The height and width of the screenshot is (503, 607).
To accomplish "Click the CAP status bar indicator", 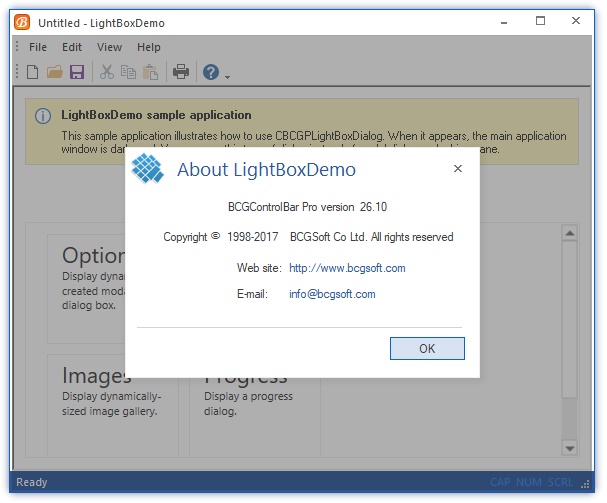I will [x=500, y=482].
